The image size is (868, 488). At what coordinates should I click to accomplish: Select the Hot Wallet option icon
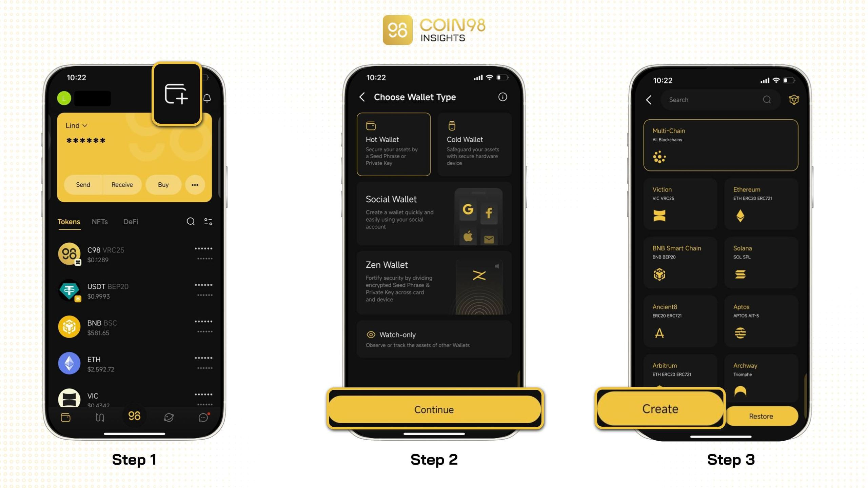371,126
